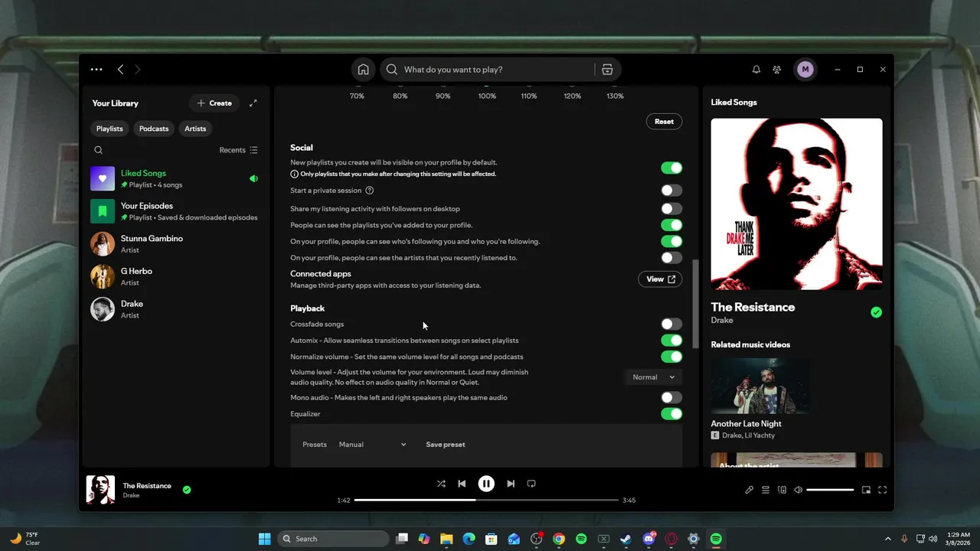Show hidden system tray icons chevron
Screen dimensions: 980x551
tap(888, 539)
